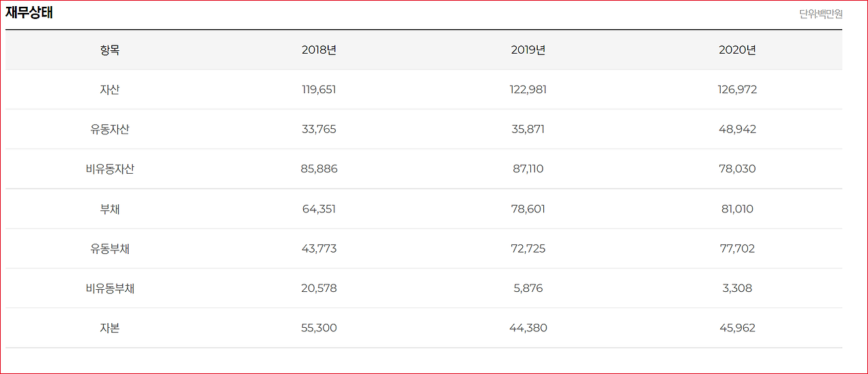Select the 2018 자산 value 119,651
The height and width of the screenshot is (374, 868).
pos(319,90)
